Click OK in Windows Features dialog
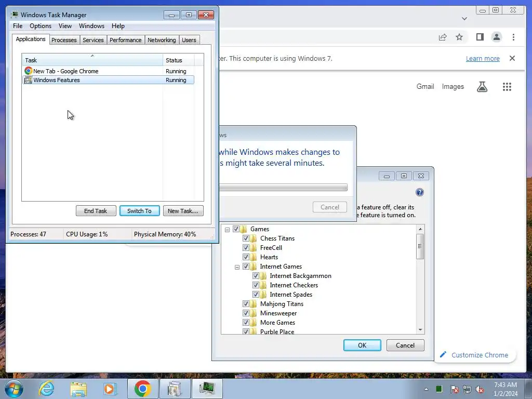 coord(362,345)
